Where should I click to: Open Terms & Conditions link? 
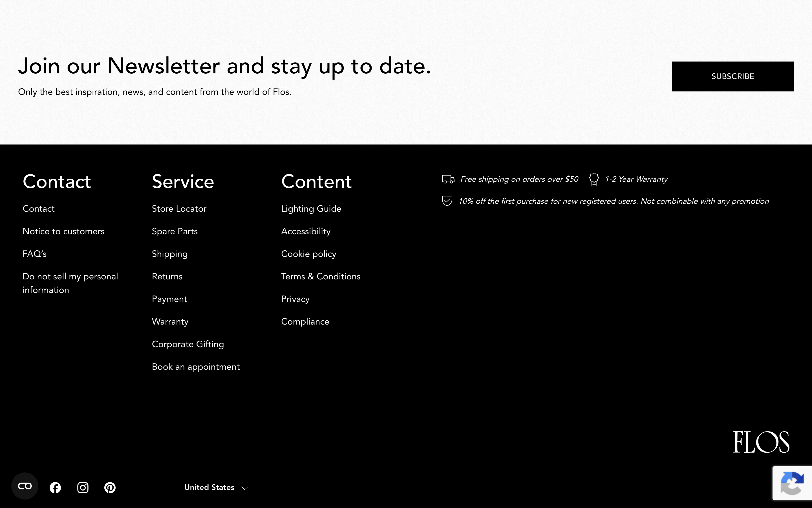click(321, 276)
